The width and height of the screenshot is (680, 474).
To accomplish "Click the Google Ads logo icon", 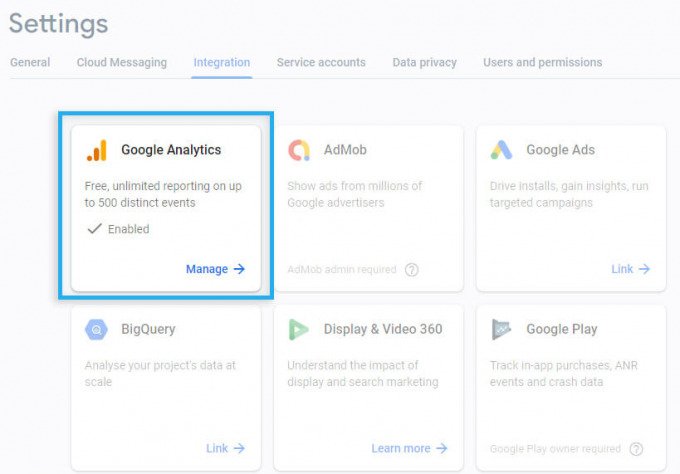I will [501, 150].
